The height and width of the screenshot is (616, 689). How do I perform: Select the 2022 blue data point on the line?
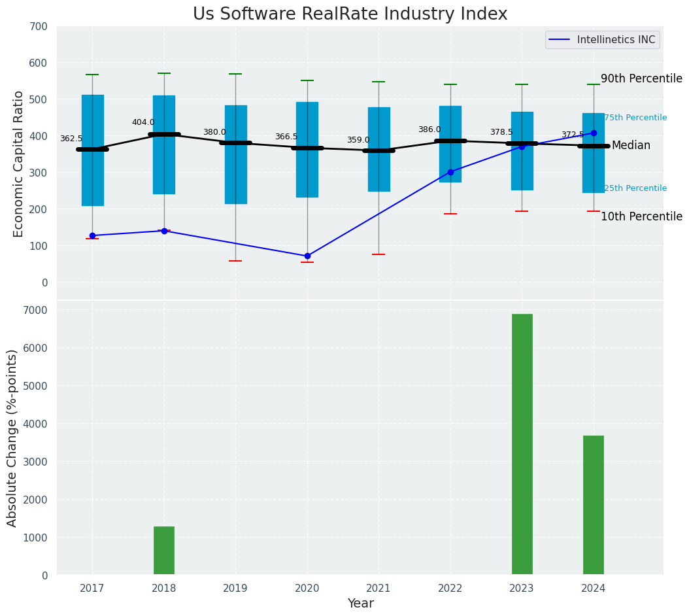tap(450, 172)
